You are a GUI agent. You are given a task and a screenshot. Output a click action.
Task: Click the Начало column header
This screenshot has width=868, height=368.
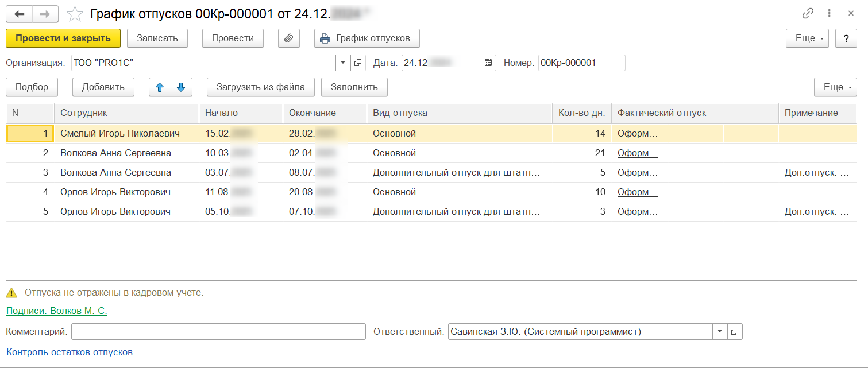[x=241, y=113]
